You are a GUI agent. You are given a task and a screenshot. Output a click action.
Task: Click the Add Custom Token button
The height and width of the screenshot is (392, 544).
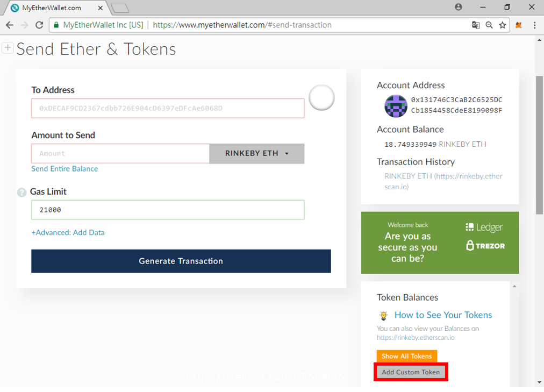click(x=411, y=372)
